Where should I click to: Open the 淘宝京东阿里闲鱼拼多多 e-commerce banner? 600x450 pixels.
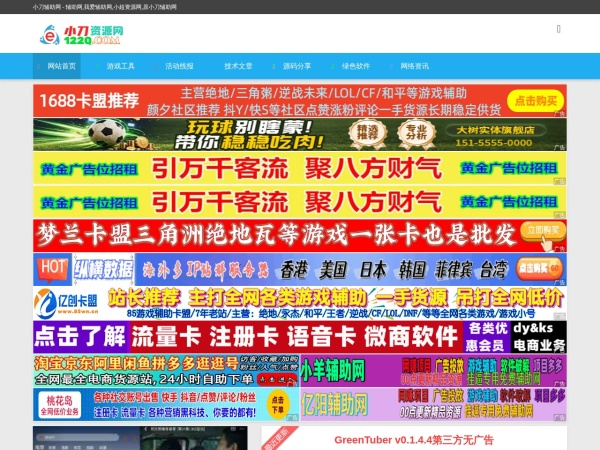pos(166,370)
